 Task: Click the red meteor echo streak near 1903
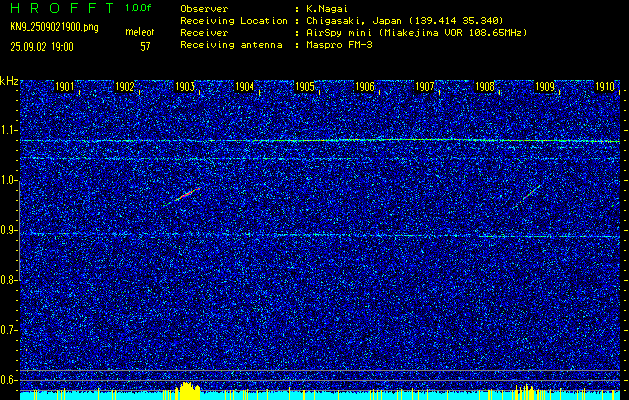[x=187, y=195]
